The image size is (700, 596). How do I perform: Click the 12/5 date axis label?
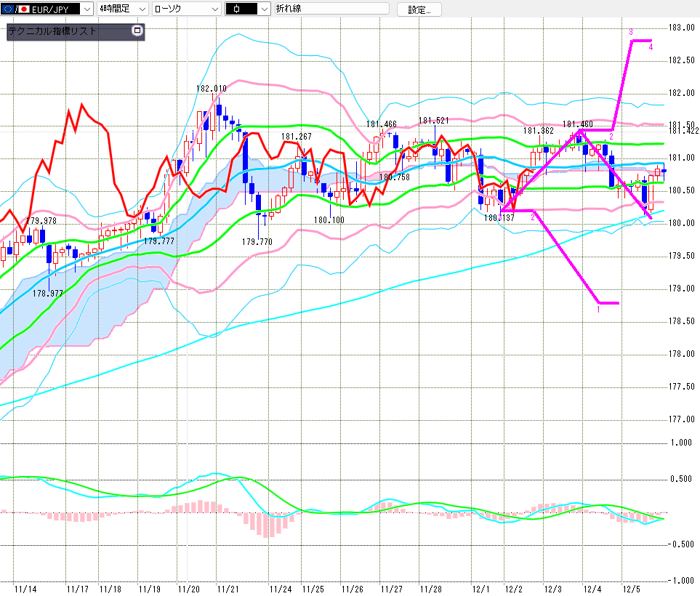point(631,588)
